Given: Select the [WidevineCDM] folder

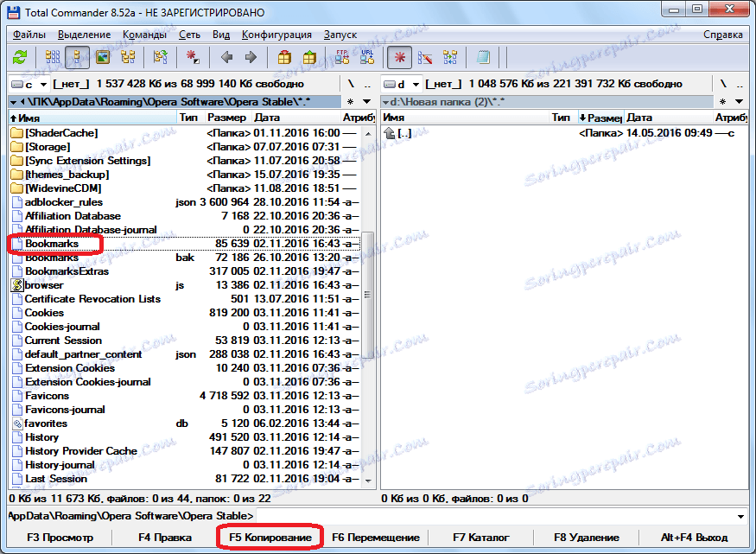Looking at the screenshot, I should coord(183,188).
